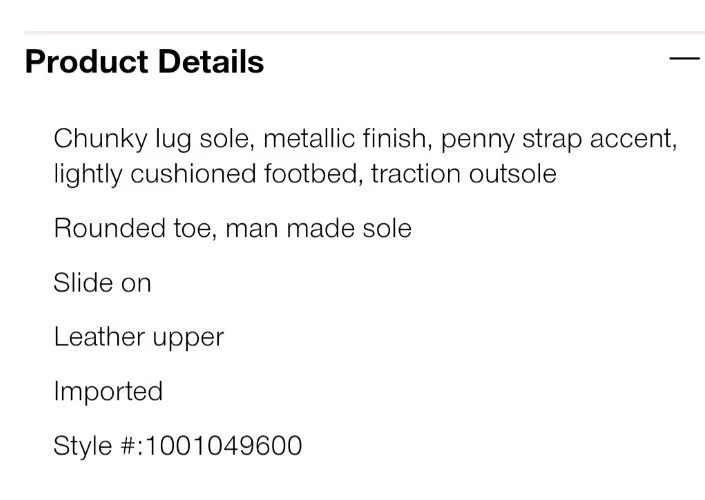Click the "man made sole" text
This screenshot has width=705, height=500.
[318, 228]
